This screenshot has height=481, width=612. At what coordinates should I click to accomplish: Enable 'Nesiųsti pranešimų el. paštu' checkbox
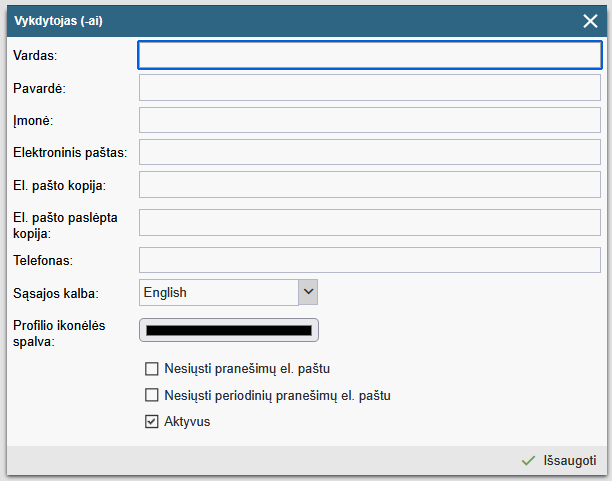click(x=152, y=368)
